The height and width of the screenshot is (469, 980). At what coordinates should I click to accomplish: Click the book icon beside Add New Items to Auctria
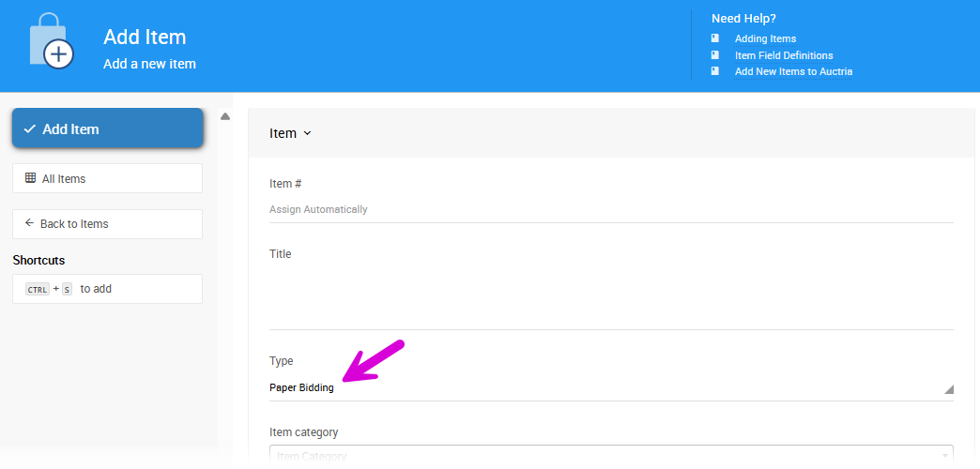coord(715,71)
